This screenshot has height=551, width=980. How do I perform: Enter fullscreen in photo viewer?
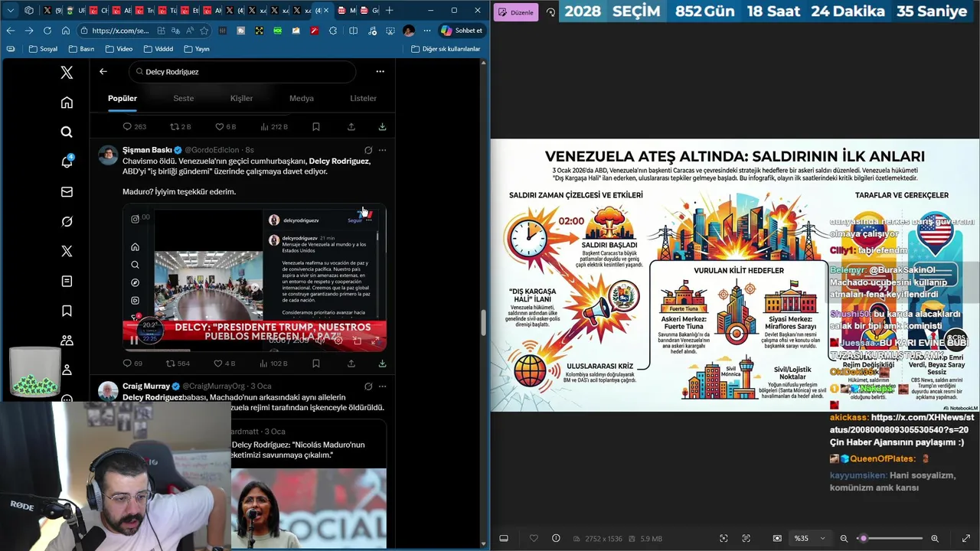(x=965, y=539)
